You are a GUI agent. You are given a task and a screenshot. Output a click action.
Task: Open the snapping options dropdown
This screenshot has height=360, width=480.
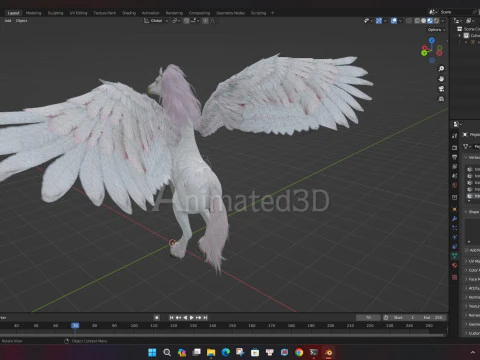point(195,21)
